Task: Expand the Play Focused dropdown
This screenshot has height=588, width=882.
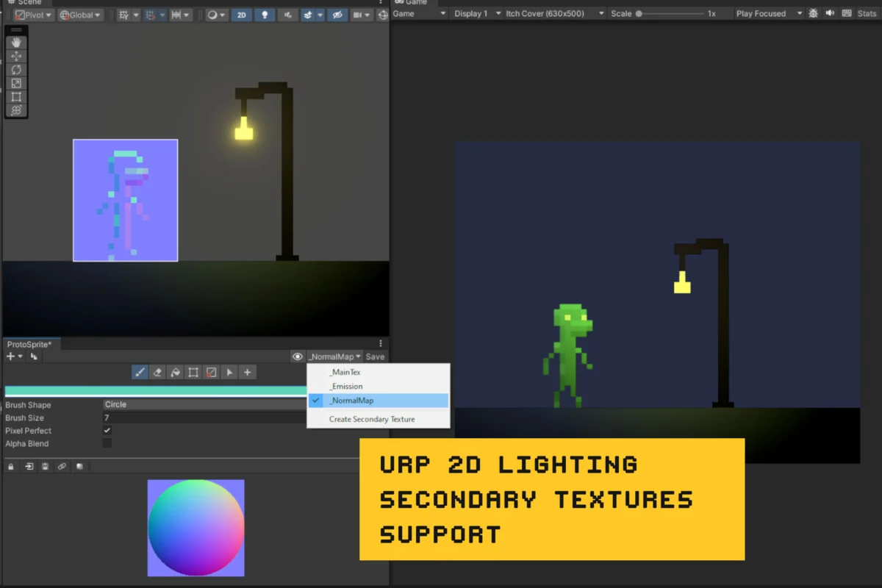Action: [768, 13]
